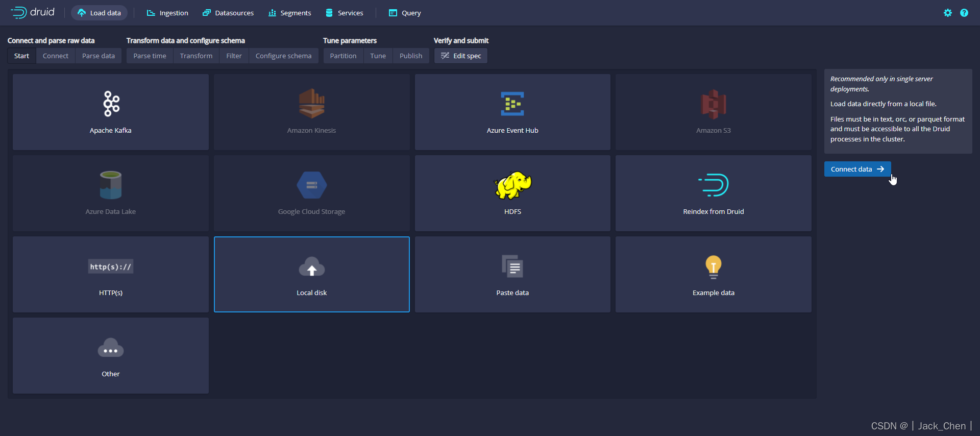Choose the Reindex from Druid icon
The image size is (980, 436).
714,185
